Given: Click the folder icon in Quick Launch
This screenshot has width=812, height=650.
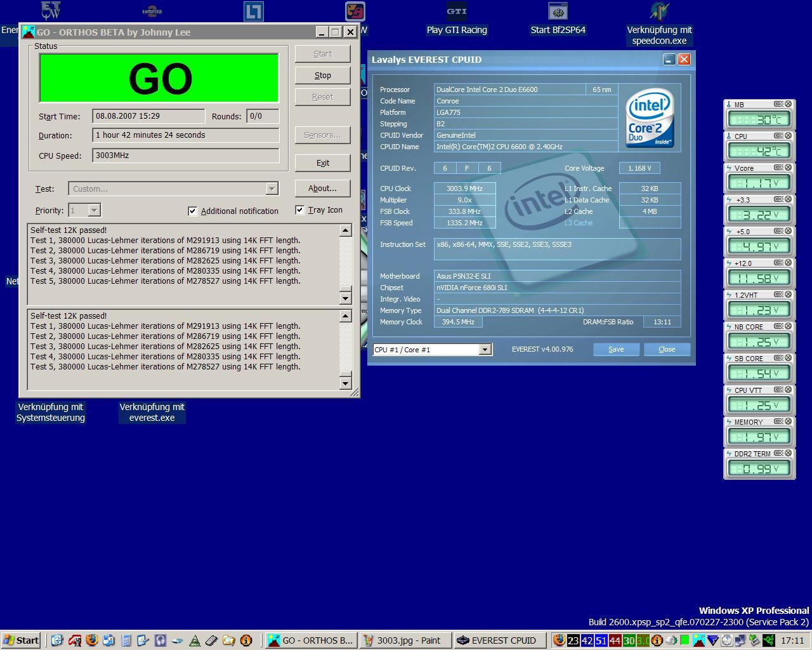Looking at the screenshot, I should (228, 640).
